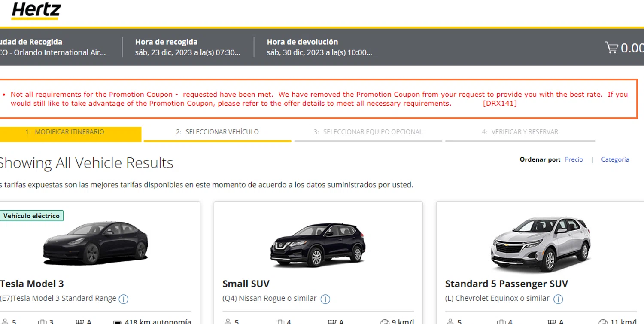
Task: Select step 2 Seleccionar Vehículo
Action: point(217,134)
